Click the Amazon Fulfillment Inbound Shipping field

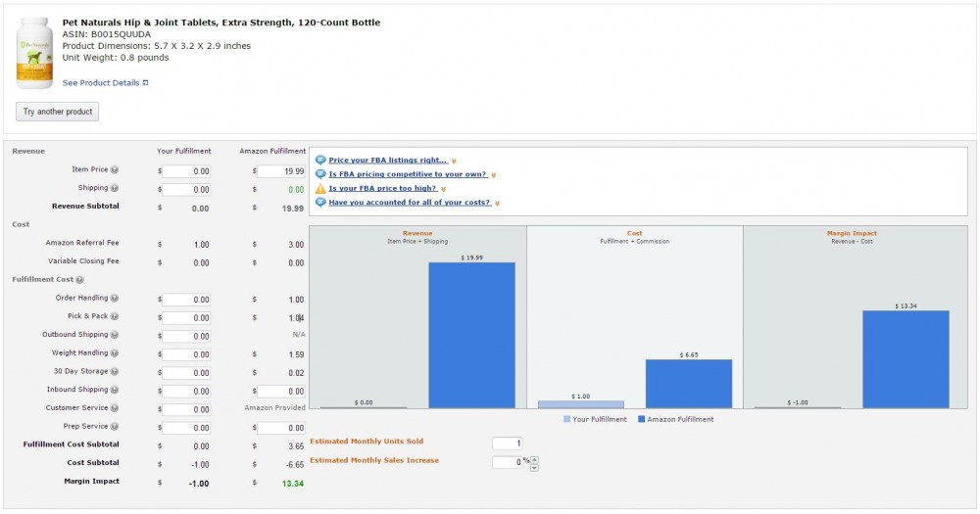click(281, 391)
